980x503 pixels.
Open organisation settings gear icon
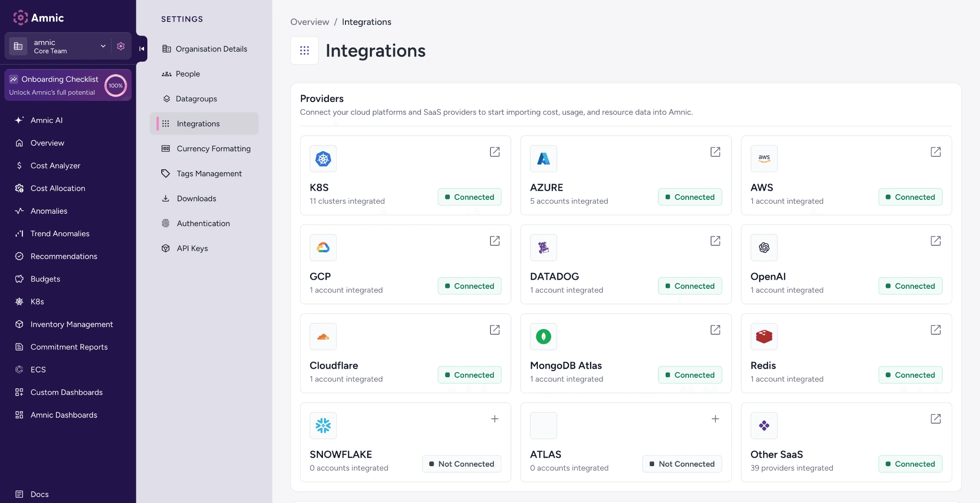pyautogui.click(x=121, y=46)
